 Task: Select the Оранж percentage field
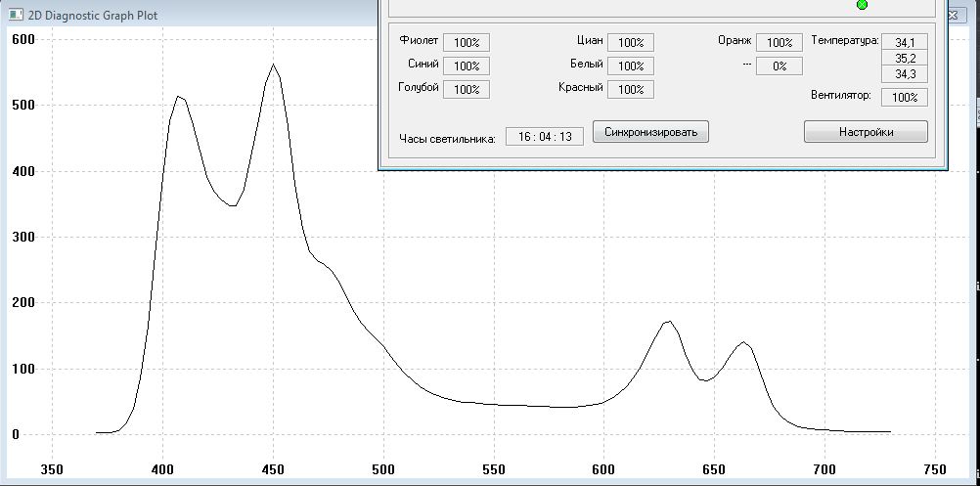[780, 42]
